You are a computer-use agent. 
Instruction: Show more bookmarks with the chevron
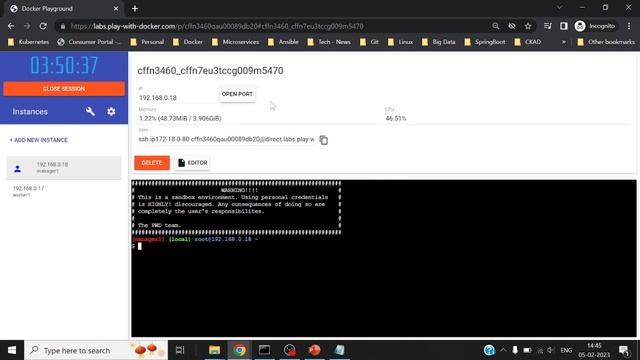pyautogui.click(x=564, y=42)
